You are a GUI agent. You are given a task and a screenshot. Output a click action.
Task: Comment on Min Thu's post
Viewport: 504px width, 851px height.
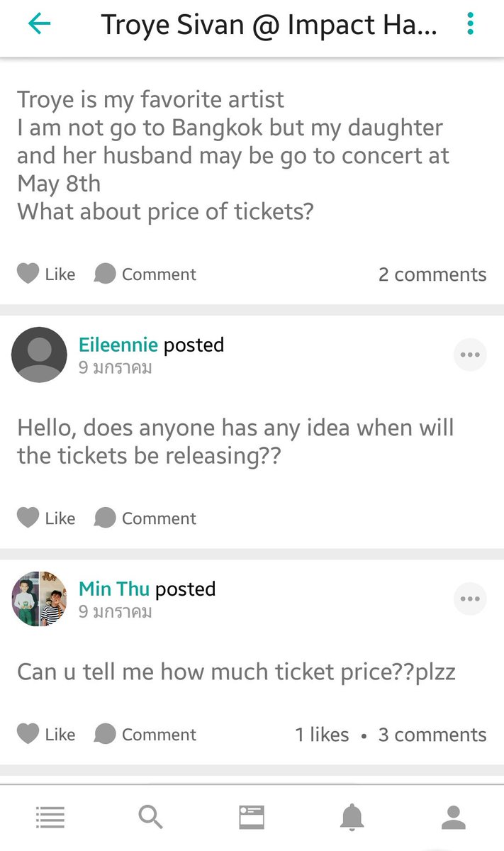[x=145, y=734]
